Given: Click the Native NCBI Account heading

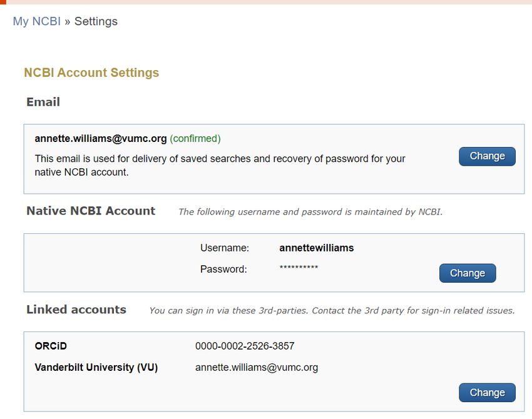Looking at the screenshot, I should click(x=91, y=211).
